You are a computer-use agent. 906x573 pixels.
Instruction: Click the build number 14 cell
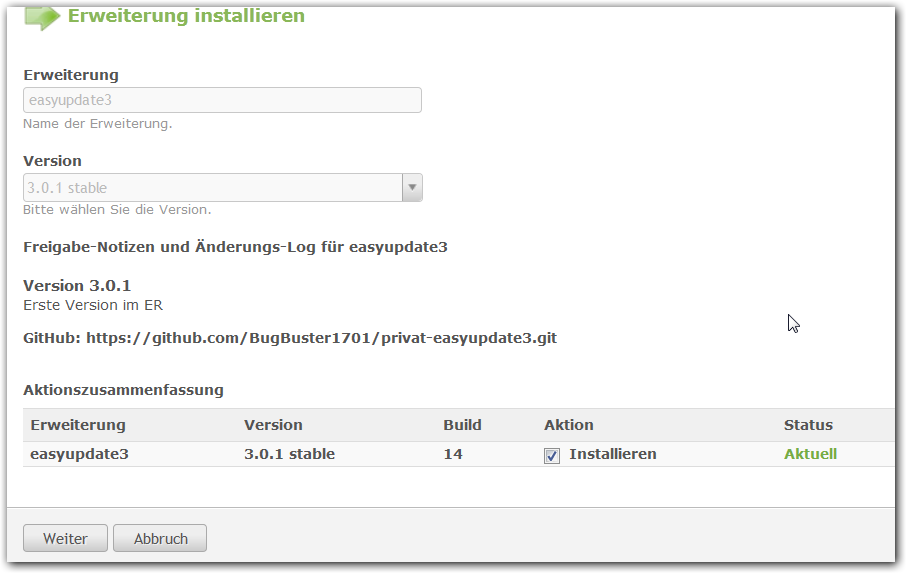click(452, 454)
